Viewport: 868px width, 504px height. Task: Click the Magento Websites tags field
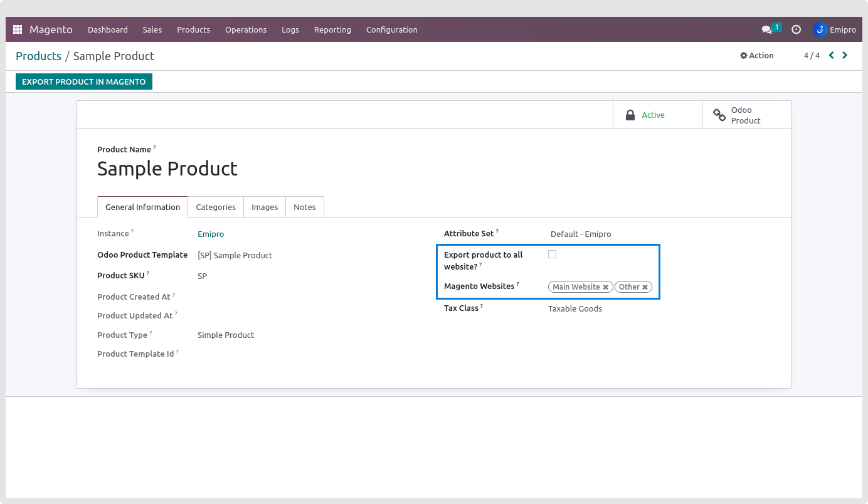point(656,287)
